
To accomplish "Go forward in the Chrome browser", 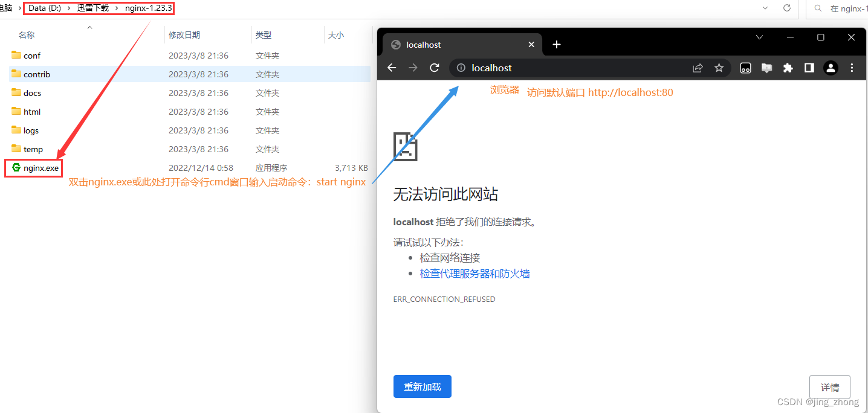I will 413,68.
